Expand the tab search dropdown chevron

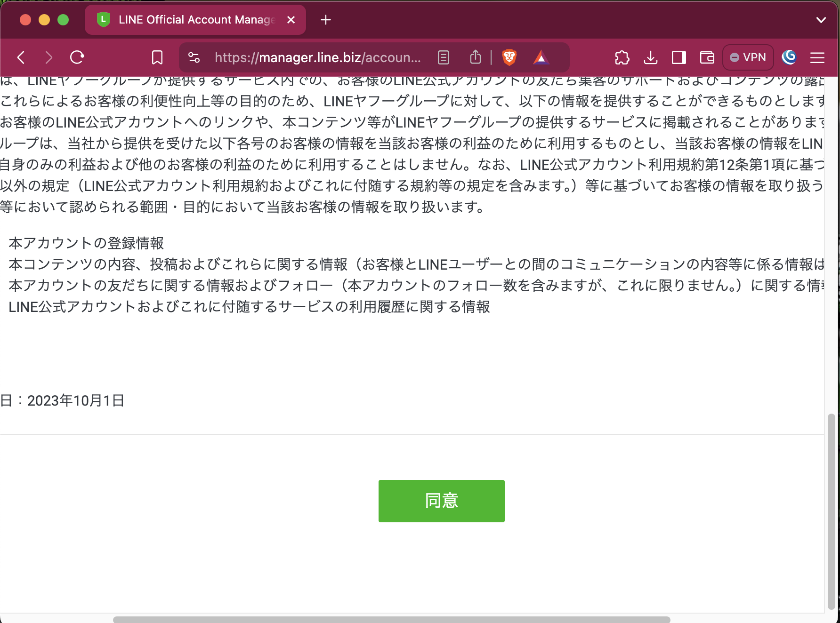(x=821, y=20)
